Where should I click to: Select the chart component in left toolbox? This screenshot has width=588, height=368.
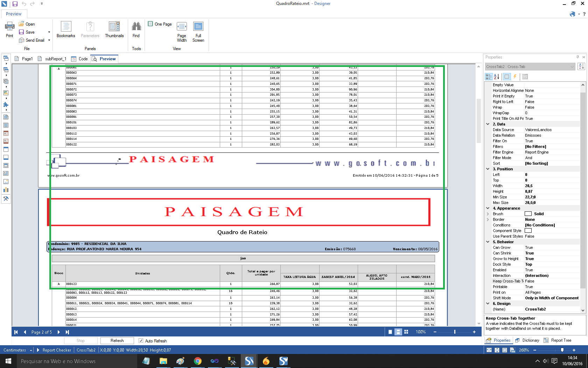(x=6, y=190)
